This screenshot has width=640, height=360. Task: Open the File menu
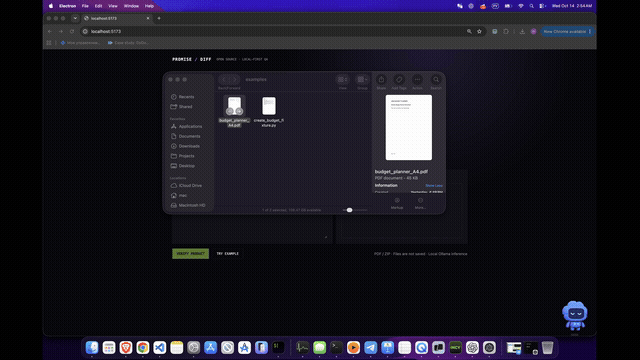coord(85,6)
